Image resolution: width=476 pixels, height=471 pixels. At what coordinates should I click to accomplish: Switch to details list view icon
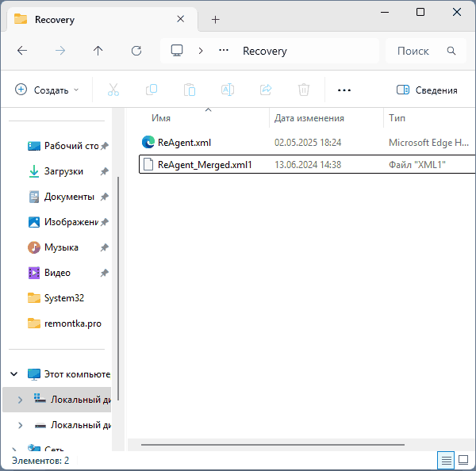coord(446,461)
